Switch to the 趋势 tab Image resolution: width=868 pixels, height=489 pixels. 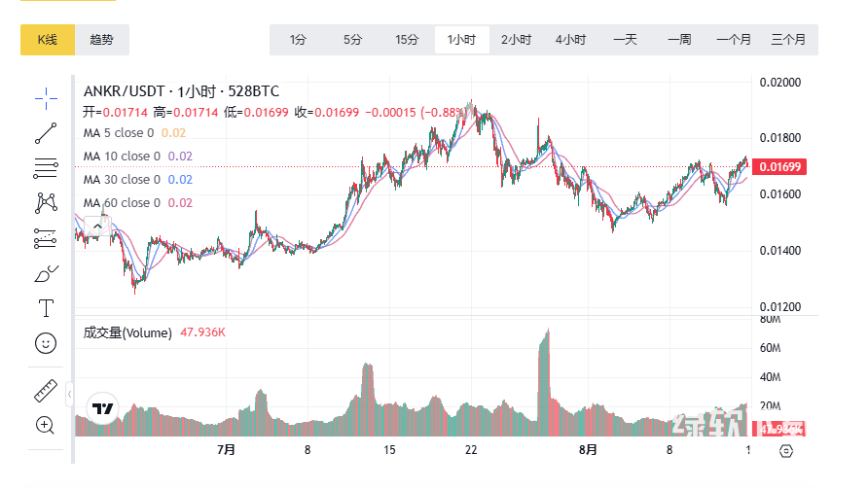[102, 40]
